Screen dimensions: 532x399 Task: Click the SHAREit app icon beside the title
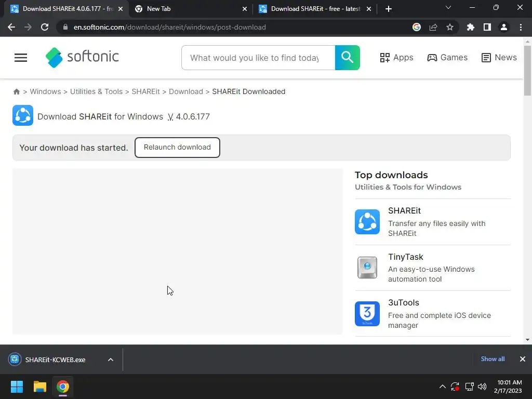[x=23, y=115]
